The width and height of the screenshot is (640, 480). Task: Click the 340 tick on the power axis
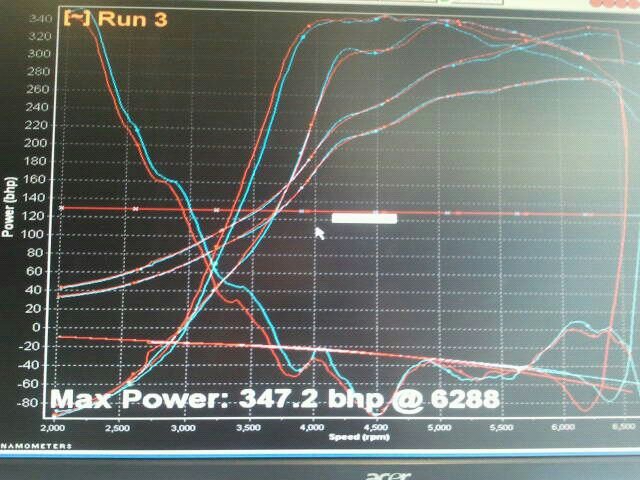(38, 19)
